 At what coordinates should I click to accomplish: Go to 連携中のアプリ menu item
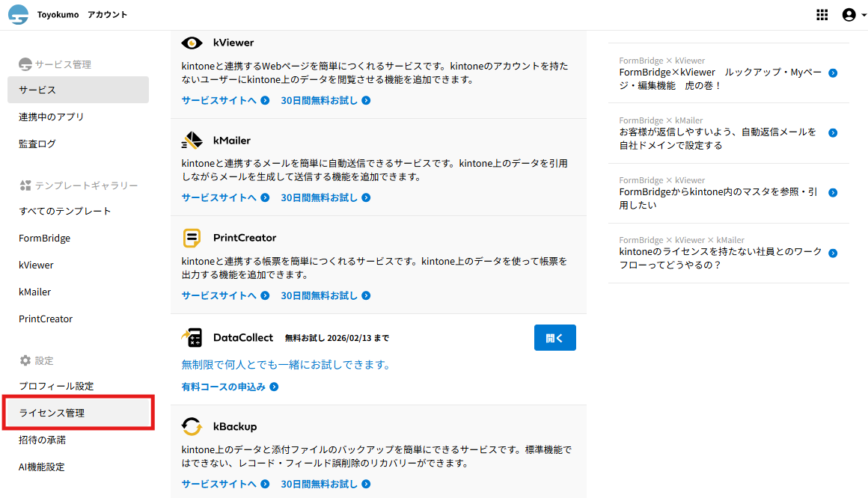tap(52, 117)
